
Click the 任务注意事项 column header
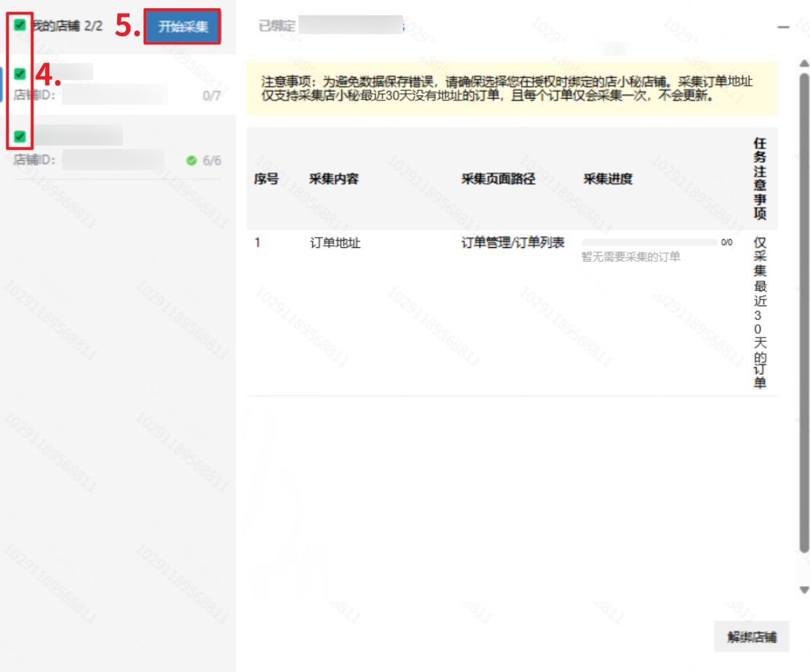(x=760, y=179)
